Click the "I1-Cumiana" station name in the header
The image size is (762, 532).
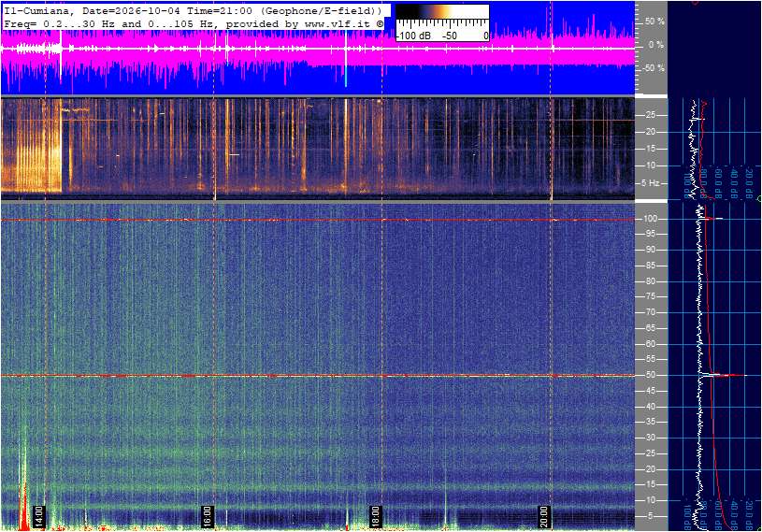(38, 10)
